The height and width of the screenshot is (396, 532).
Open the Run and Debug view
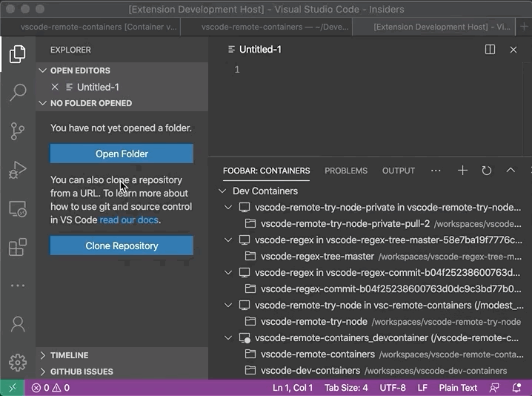click(x=17, y=170)
